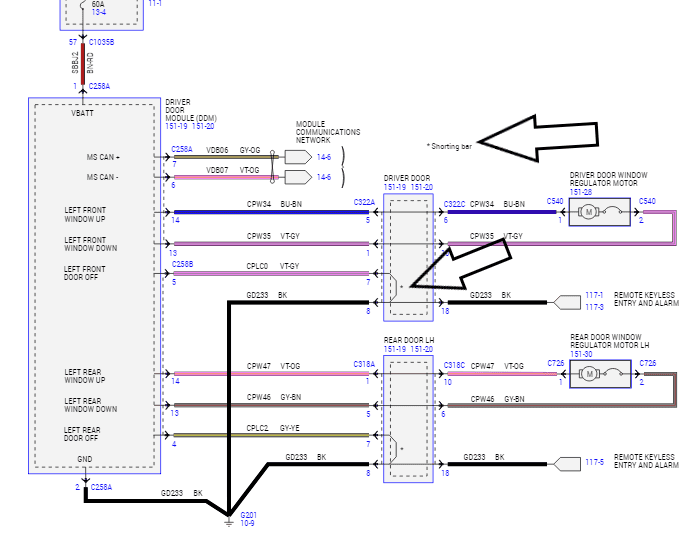Open the 10-9 reference below G201

tap(247, 523)
